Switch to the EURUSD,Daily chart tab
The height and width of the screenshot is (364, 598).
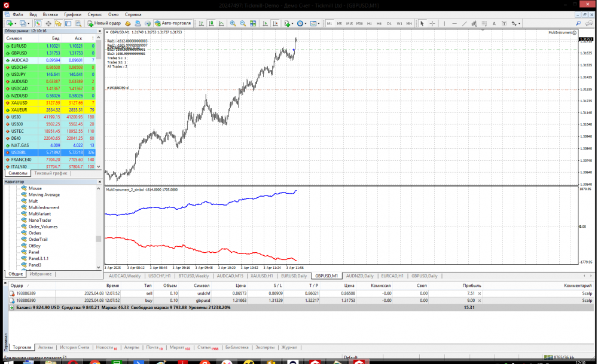(294, 276)
